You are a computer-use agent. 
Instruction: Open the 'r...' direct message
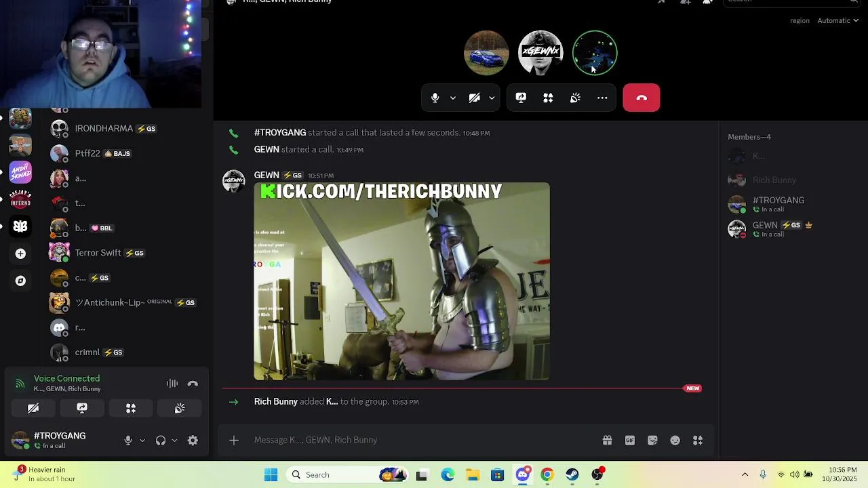[126, 327]
